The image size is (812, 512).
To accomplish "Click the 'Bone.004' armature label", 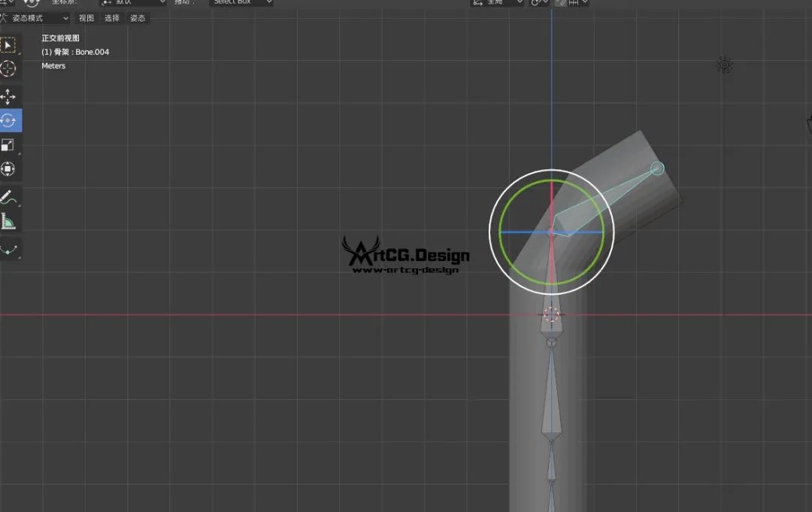I will pos(92,52).
